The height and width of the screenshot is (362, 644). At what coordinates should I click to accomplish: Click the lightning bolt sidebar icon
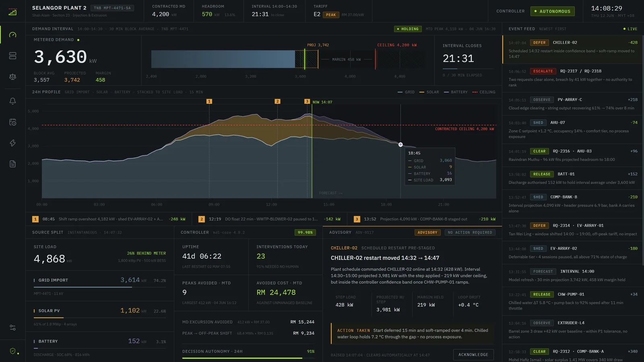(x=12, y=143)
